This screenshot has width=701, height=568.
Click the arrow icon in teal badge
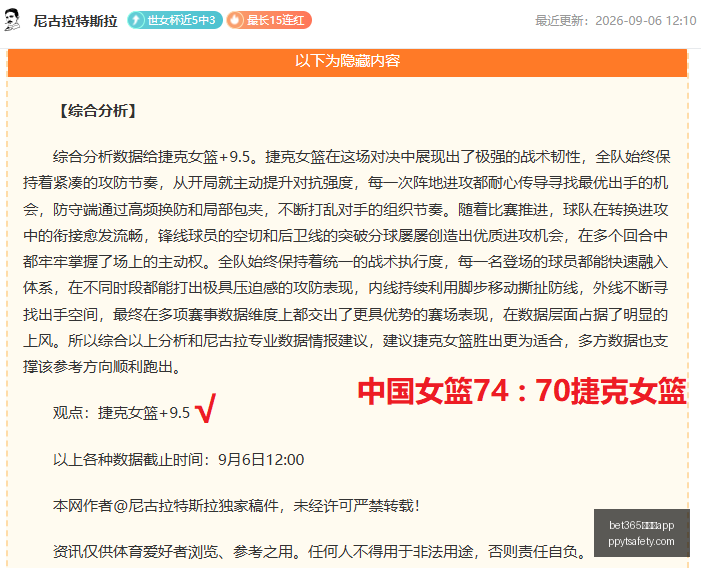point(136,20)
